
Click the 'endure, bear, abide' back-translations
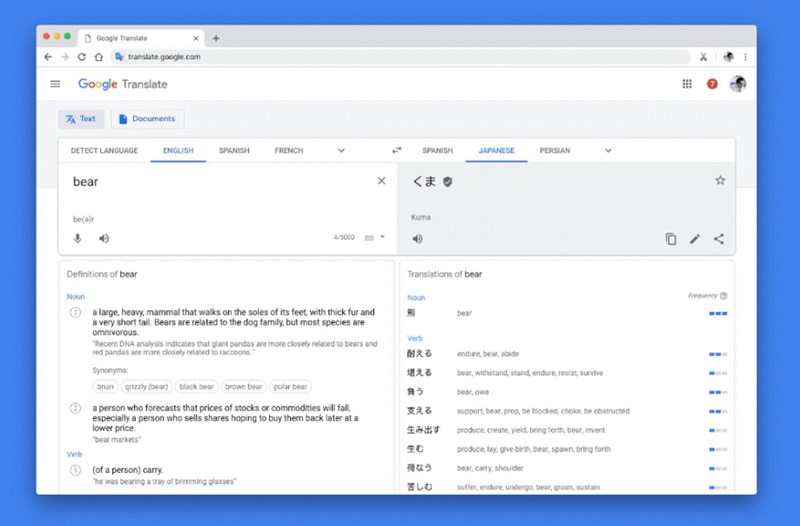(x=488, y=354)
